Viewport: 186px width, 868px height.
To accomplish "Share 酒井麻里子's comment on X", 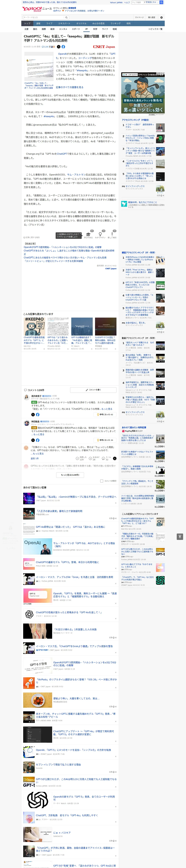I will click(x=33, y=414).
